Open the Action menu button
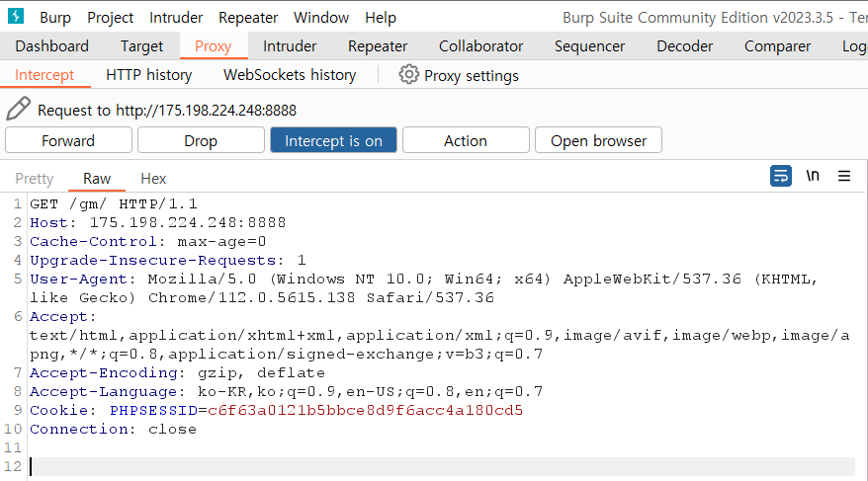The height and width of the screenshot is (481, 868). [x=466, y=140]
